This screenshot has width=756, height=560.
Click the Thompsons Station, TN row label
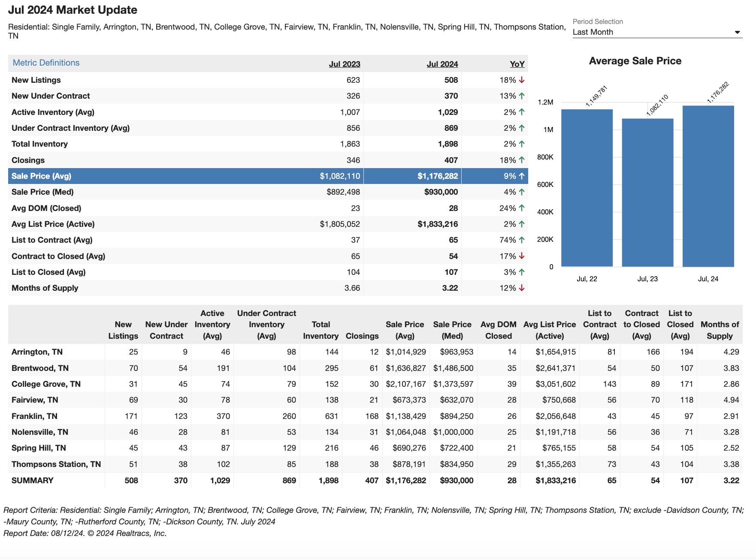56,464
